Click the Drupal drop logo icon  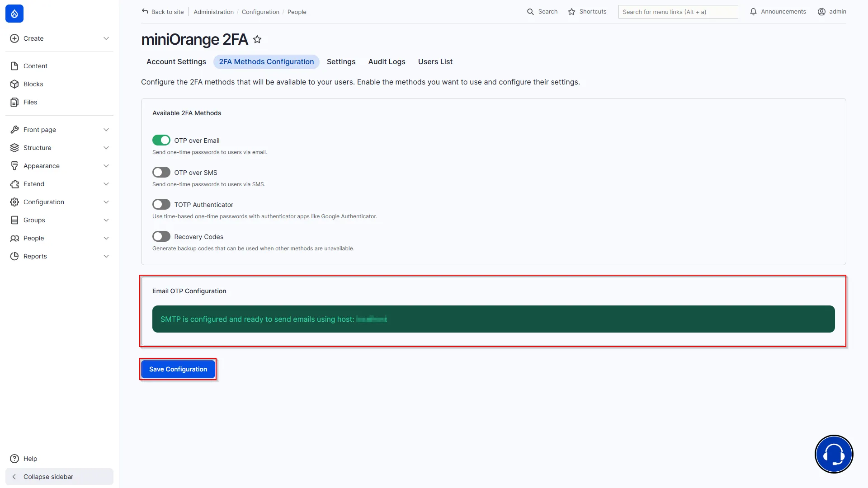(x=14, y=14)
